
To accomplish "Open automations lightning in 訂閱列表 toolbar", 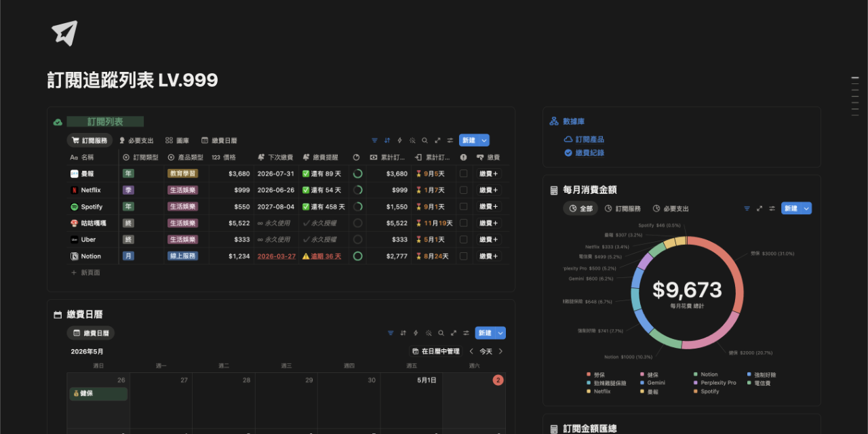I will coord(399,140).
